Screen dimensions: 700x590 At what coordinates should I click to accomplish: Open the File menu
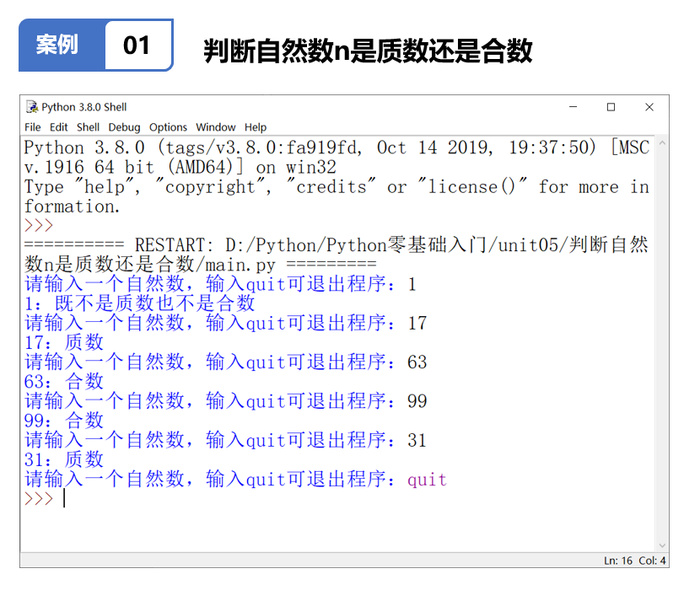pos(33,127)
